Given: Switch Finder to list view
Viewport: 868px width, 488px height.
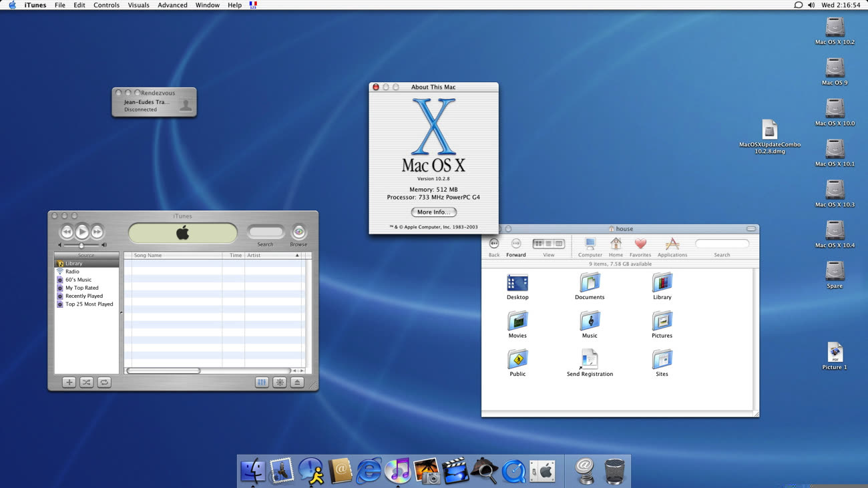Looking at the screenshot, I should point(549,244).
